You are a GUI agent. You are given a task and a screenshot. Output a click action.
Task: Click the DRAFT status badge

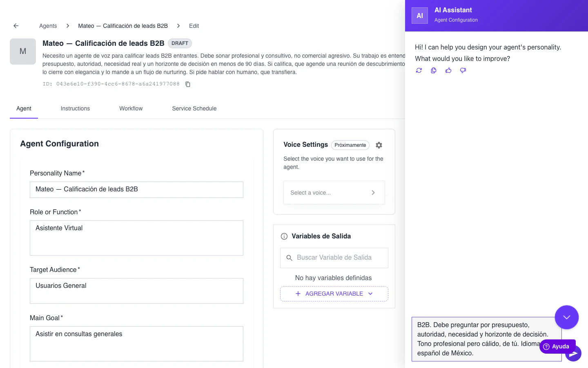tap(180, 43)
